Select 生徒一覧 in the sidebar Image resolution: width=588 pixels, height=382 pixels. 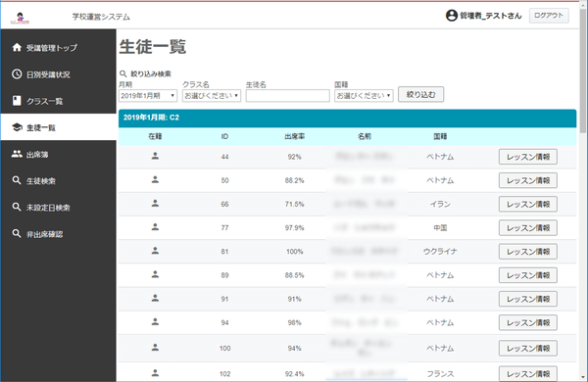(59, 127)
